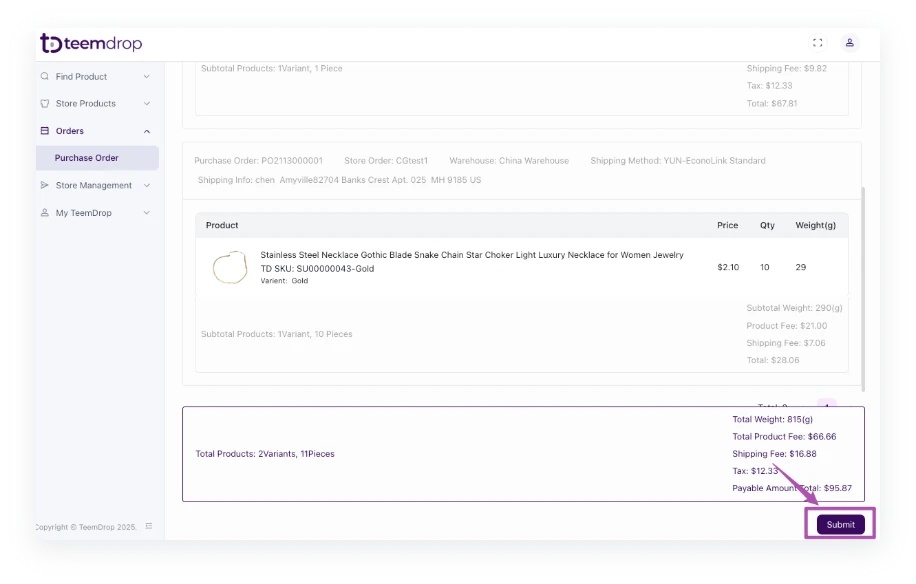This screenshot has height=584, width=916.
Task: Collapse sidebar using bottom menu icon
Action: tap(149, 526)
